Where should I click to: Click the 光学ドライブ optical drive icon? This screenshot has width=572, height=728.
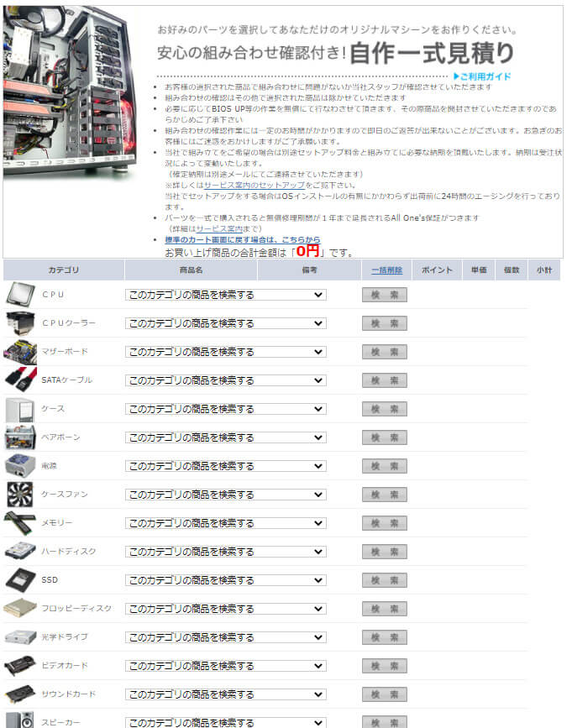click(20, 637)
